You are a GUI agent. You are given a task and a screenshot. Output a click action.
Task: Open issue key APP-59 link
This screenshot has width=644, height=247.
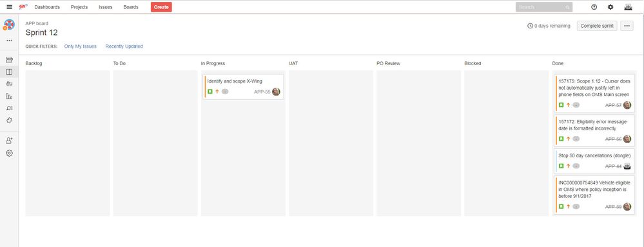coord(613,207)
